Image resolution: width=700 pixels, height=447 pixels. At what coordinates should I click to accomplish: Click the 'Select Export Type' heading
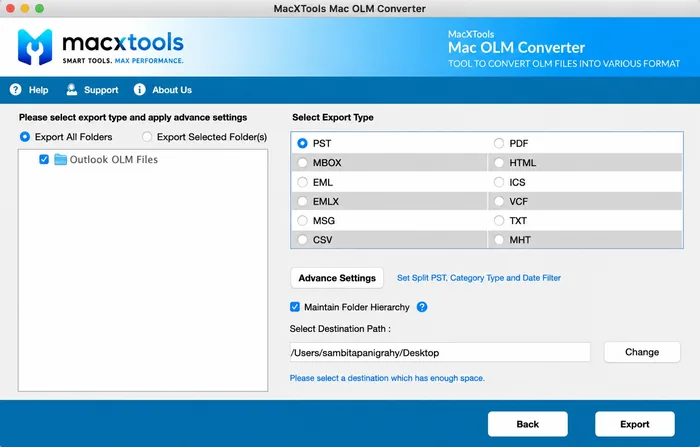point(333,117)
